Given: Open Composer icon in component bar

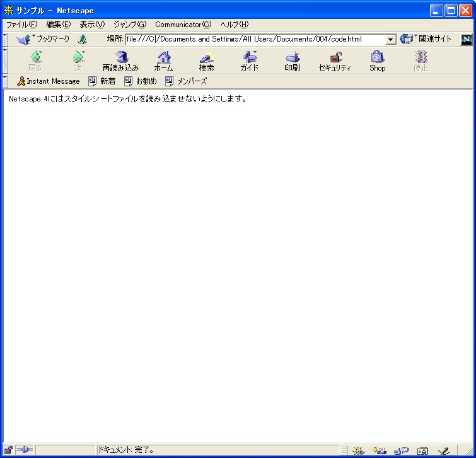Looking at the screenshot, I should click(x=444, y=450).
